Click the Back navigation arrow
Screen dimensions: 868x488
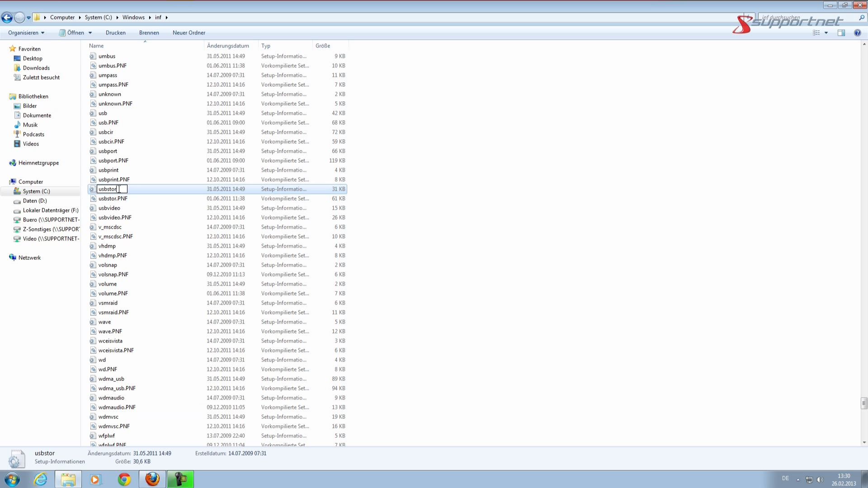click(7, 18)
